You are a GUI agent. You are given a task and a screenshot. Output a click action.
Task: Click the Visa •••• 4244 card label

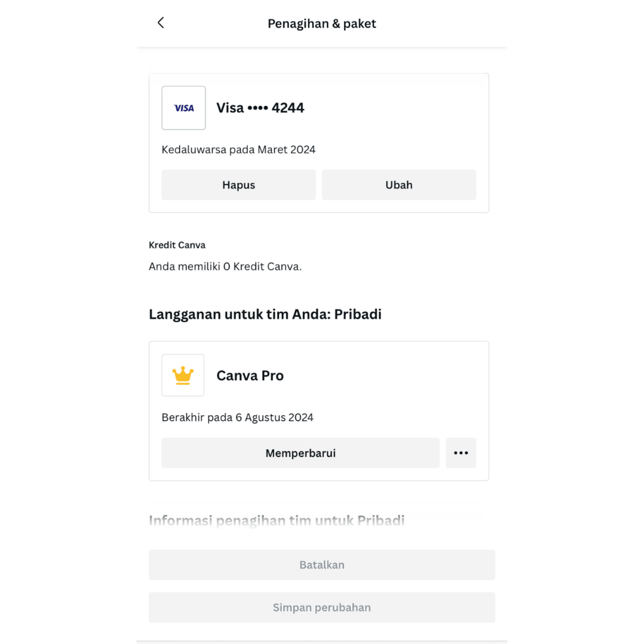pos(260,108)
